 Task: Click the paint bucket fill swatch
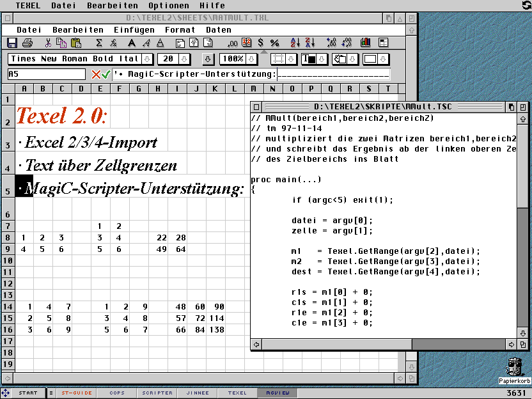(340, 59)
